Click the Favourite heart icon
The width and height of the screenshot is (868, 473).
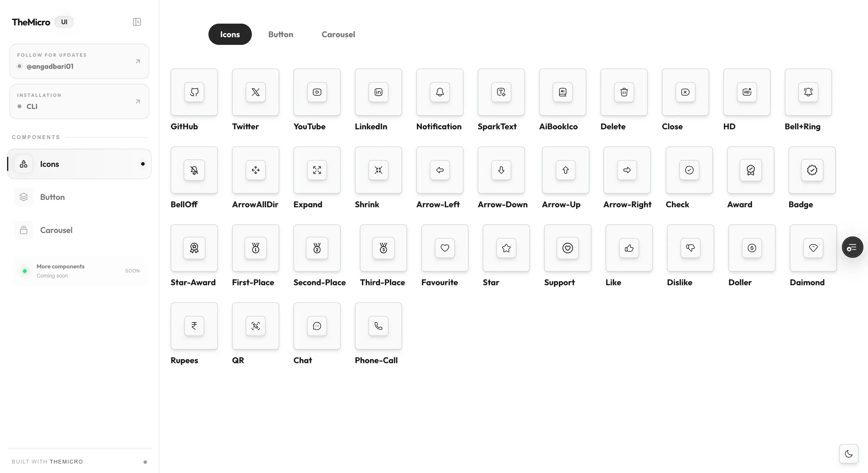pyautogui.click(x=445, y=248)
